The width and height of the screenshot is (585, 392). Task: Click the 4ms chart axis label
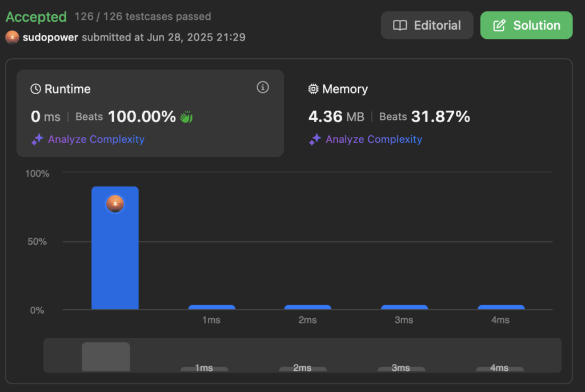point(500,320)
